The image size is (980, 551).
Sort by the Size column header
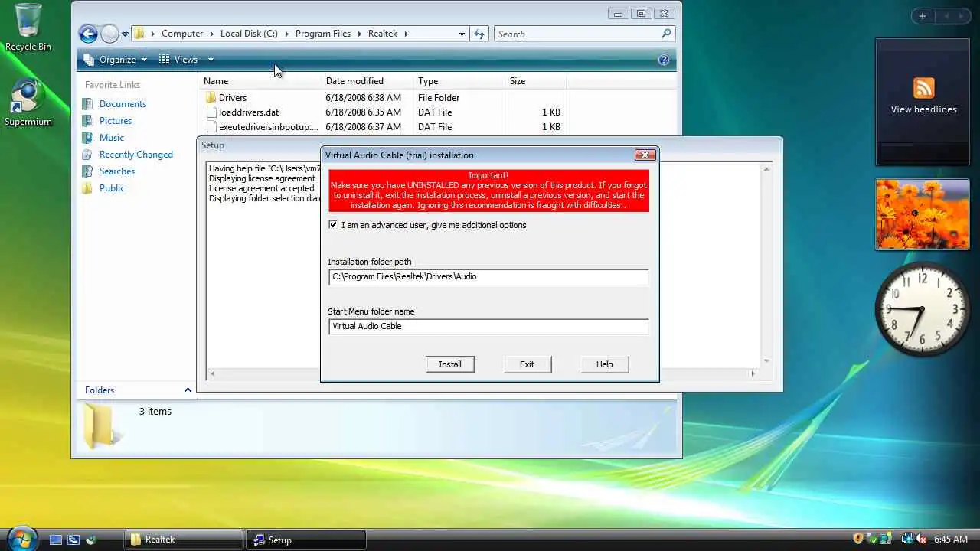click(536, 81)
